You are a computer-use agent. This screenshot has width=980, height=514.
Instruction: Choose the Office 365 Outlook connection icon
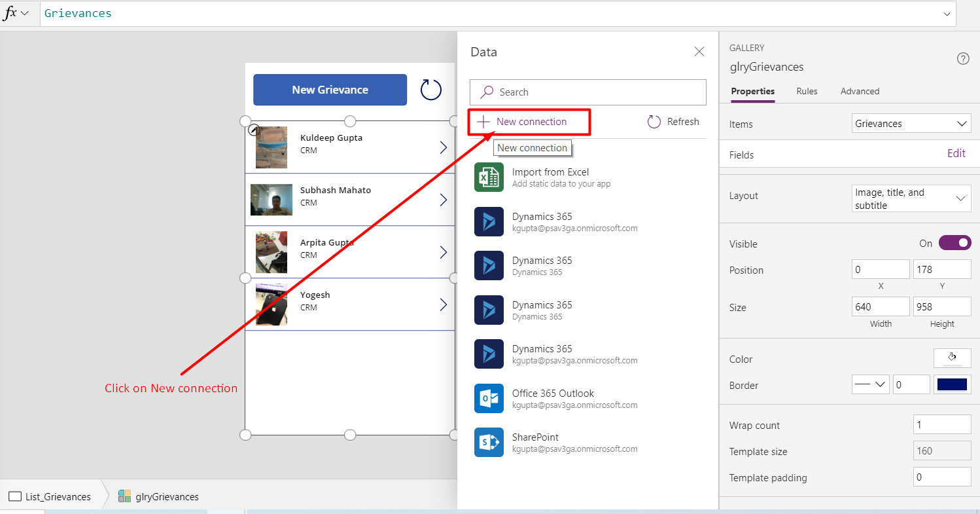coord(489,399)
